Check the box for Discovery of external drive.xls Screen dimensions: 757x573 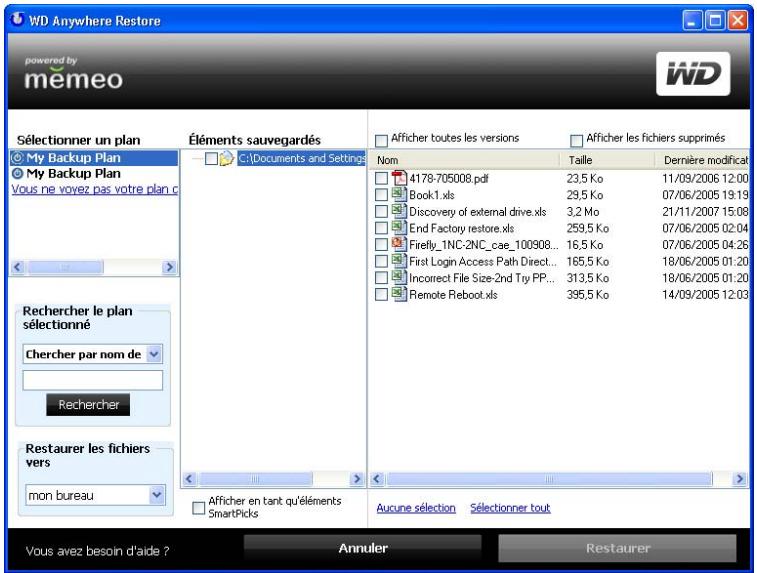[381, 211]
